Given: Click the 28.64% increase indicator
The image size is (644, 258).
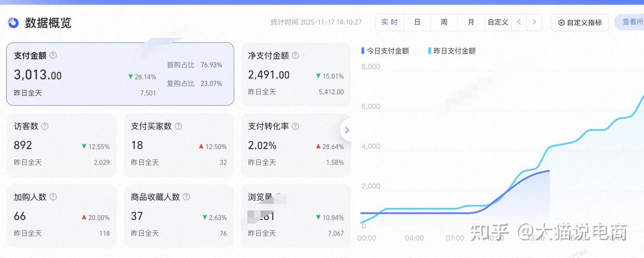Looking at the screenshot, I should (x=330, y=147).
